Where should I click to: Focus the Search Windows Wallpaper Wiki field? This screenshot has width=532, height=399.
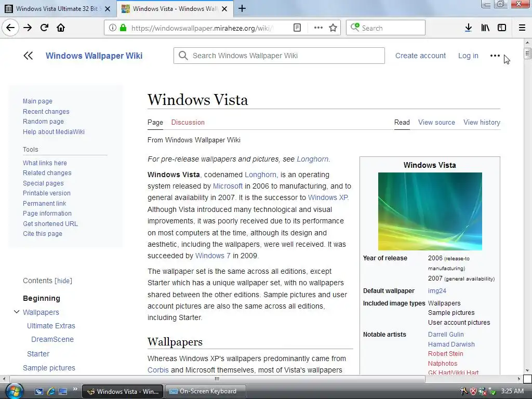(279, 56)
